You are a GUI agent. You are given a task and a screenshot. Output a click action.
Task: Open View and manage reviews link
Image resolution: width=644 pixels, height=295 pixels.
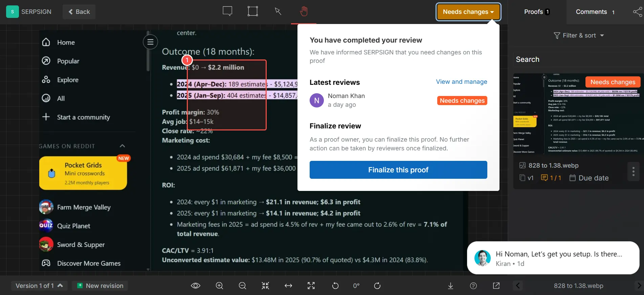click(462, 82)
